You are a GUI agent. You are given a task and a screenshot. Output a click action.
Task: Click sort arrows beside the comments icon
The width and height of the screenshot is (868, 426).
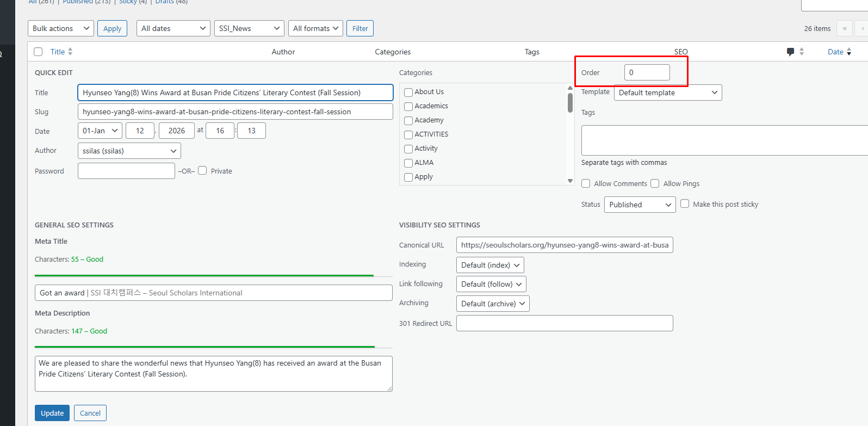(x=802, y=52)
